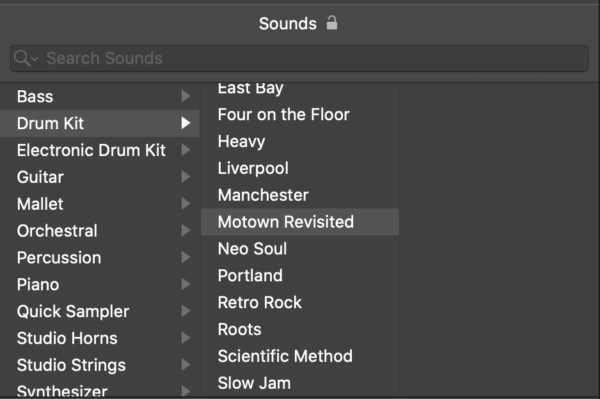Select the Bass category
The image size is (600, 399).
pos(99,96)
